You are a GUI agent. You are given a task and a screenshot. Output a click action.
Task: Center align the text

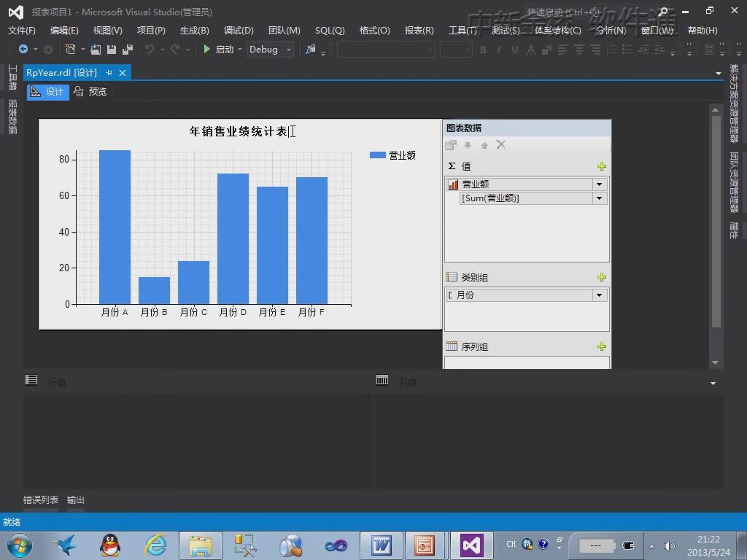pos(579,50)
